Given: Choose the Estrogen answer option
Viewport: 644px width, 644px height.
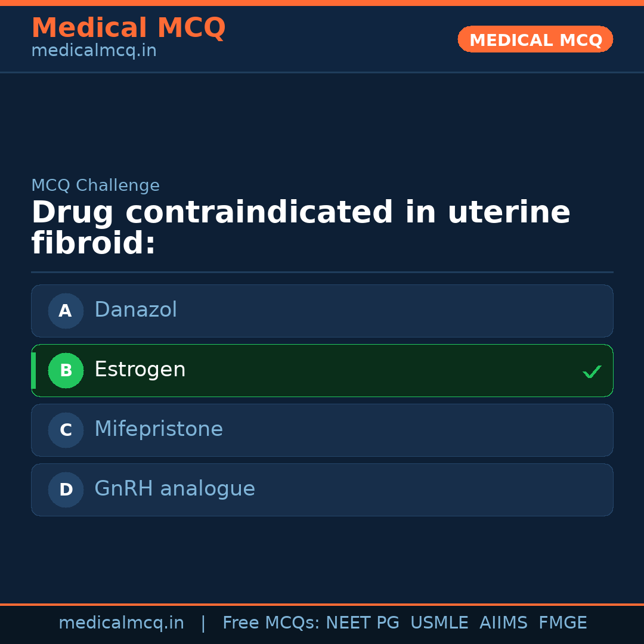Looking at the screenshot, I should (322, 370).
